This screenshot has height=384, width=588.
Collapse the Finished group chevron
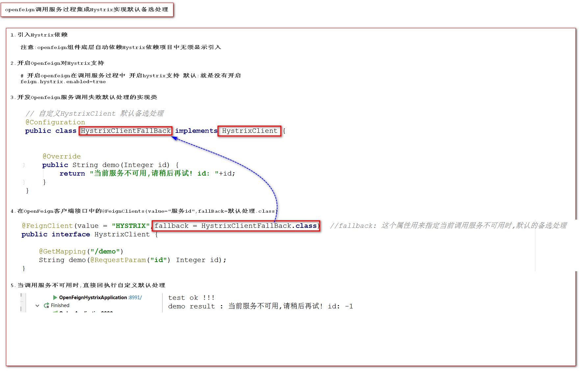[x=37, y=305]
